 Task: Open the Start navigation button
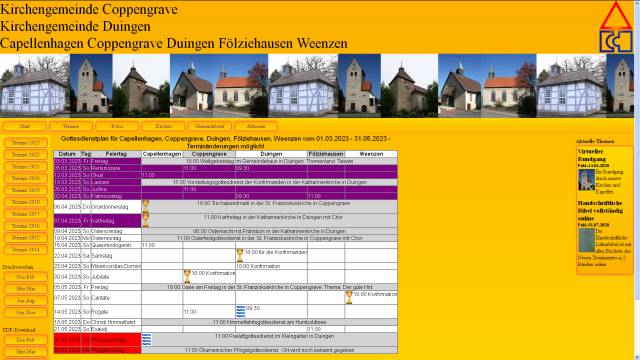coord(25,126)
